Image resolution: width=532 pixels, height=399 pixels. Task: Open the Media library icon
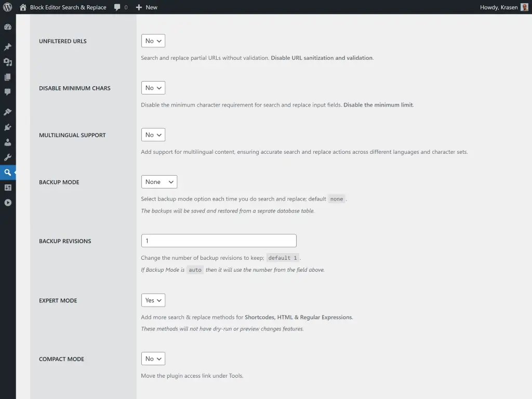[8, 62]
